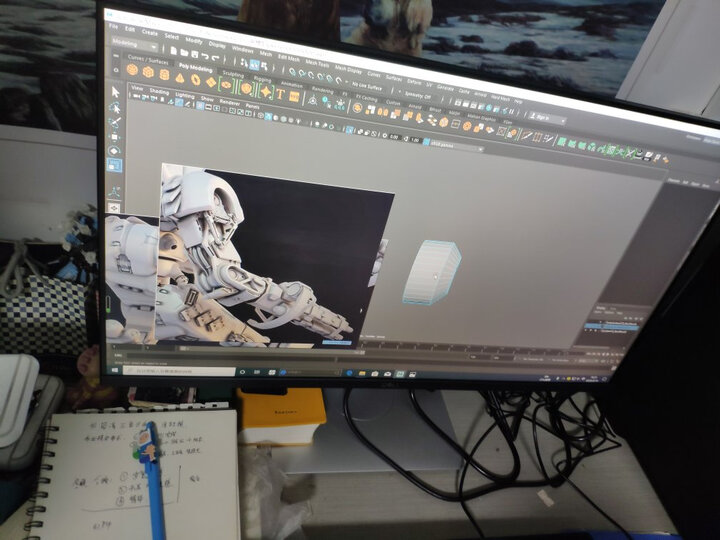
Task: Click the gamma 1.00 value field
Action: 415,140
